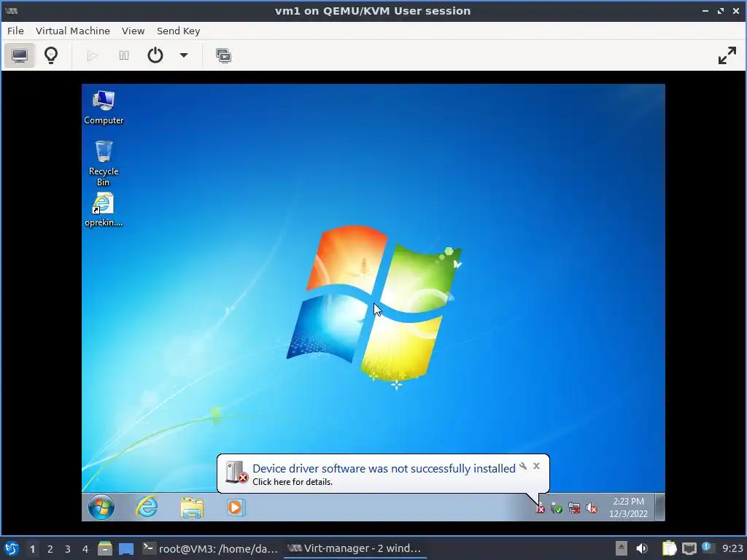Click host panel clock 9:23
Image resolution: width=747 pixels, height=560 pixels.
732,548
